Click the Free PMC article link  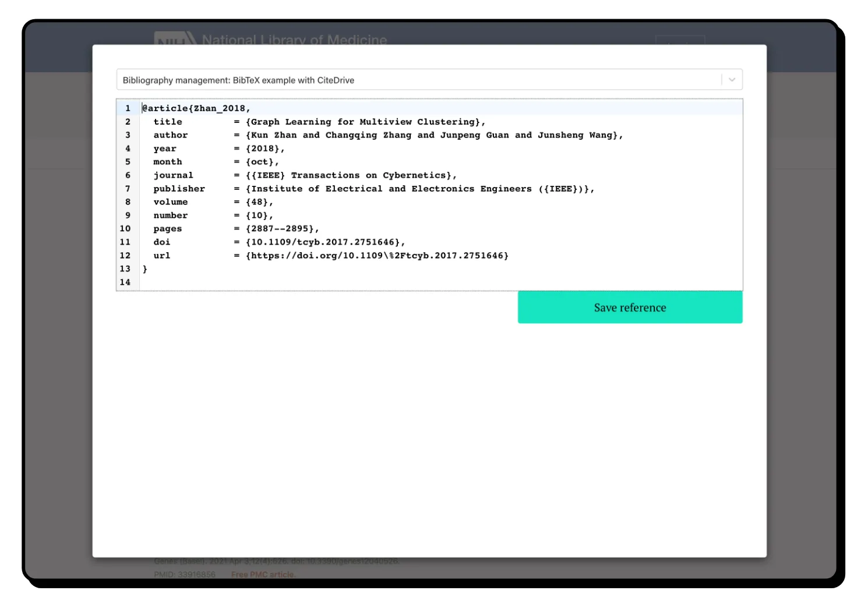pos(263,574)
